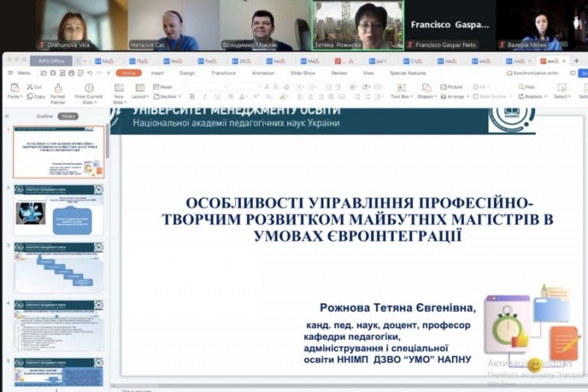Open the Find tool

tap(526, 87)
